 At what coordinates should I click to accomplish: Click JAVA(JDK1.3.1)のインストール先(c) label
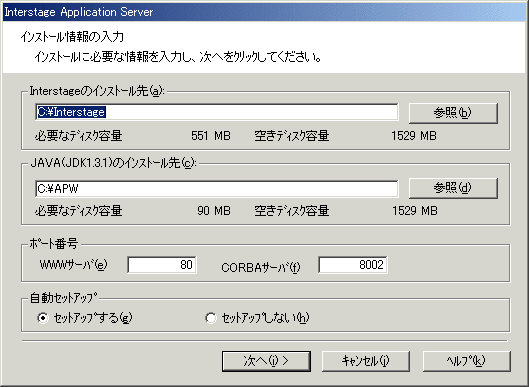tap(113, 163)
